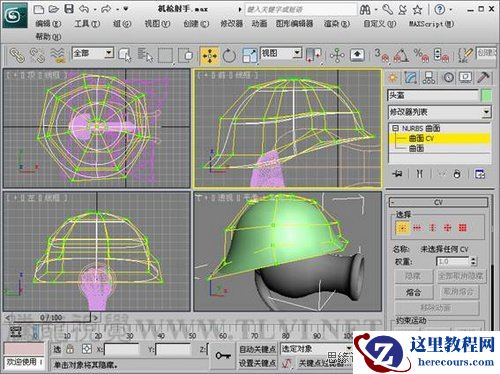
Task: Click the Bind to Space Warp tool
Action: coord(57,55)
